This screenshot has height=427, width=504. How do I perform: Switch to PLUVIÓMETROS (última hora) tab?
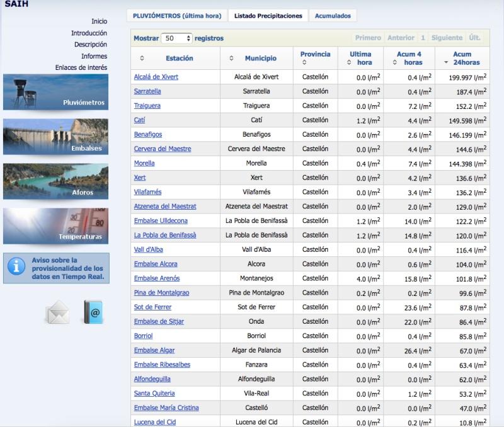(177, 16)
